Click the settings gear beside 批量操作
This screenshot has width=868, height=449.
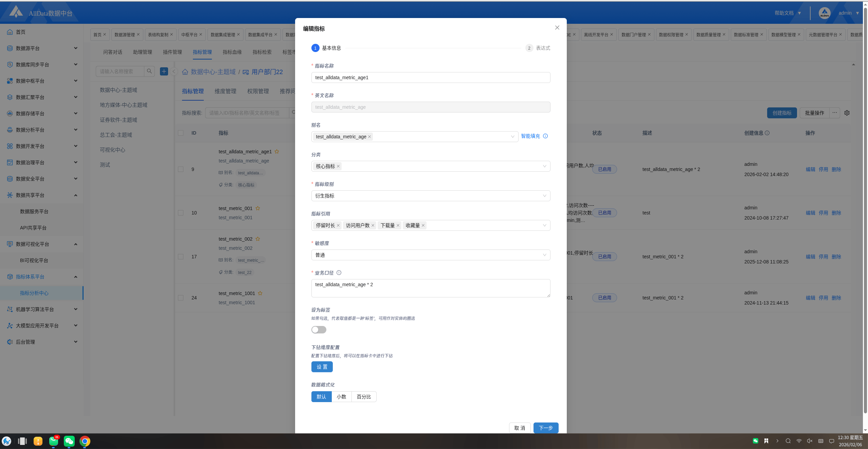point(847,113)
